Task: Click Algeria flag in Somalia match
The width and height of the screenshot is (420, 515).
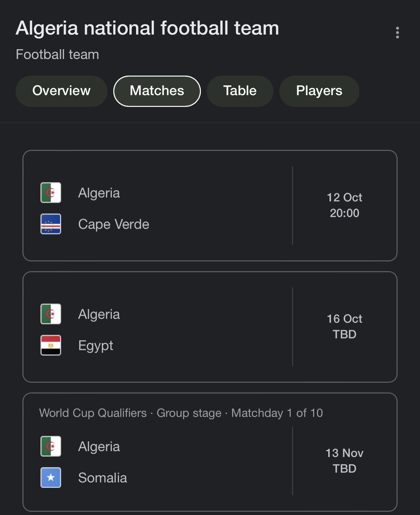Action: [x=51, y=446]
